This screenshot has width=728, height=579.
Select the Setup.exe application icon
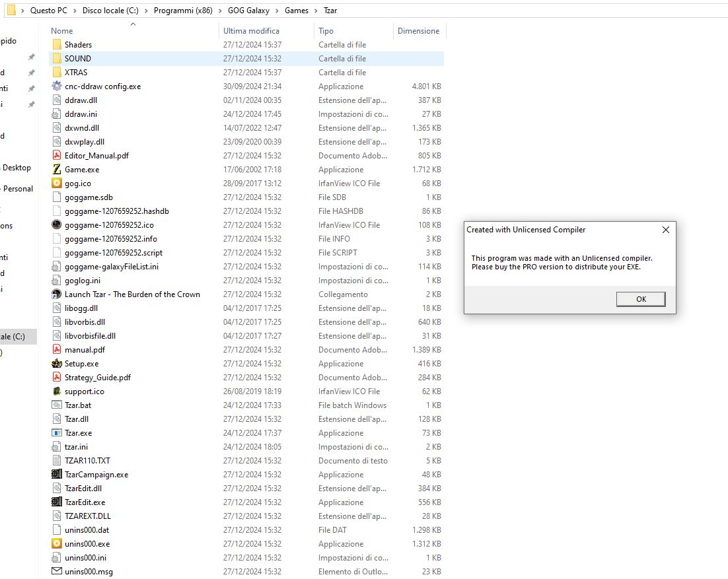coord(57,364)
